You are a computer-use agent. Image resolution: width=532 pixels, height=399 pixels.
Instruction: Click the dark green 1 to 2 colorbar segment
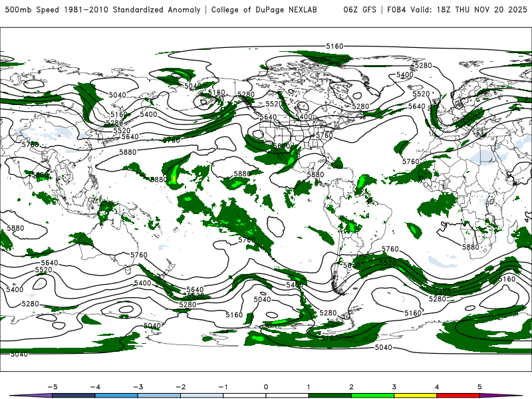point(330,396)
